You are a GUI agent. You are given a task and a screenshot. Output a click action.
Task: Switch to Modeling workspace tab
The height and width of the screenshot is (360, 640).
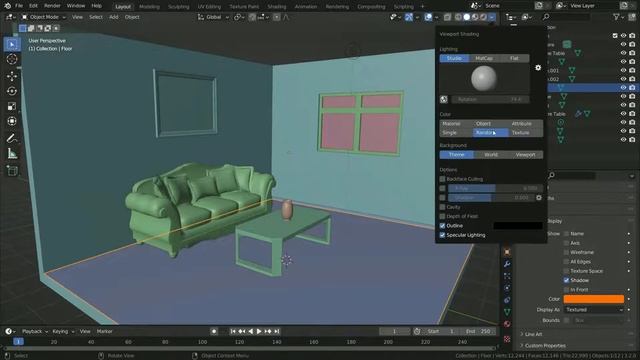click(149, 7)
